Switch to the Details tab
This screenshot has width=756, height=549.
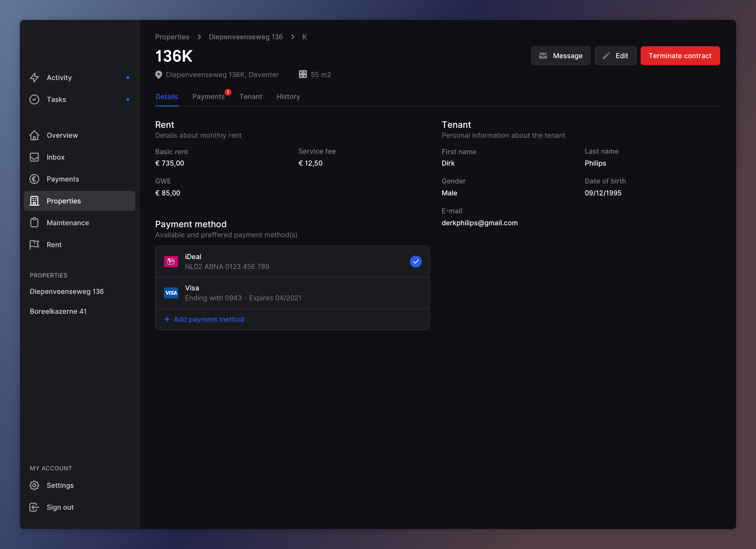point(167,97)
